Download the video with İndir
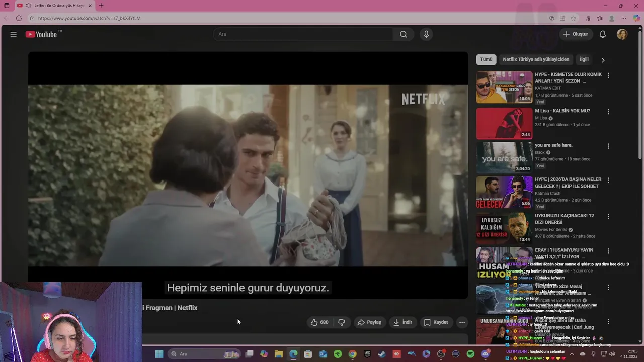The width and height of the screenshot is (644, 362). (x=403, y=322)
